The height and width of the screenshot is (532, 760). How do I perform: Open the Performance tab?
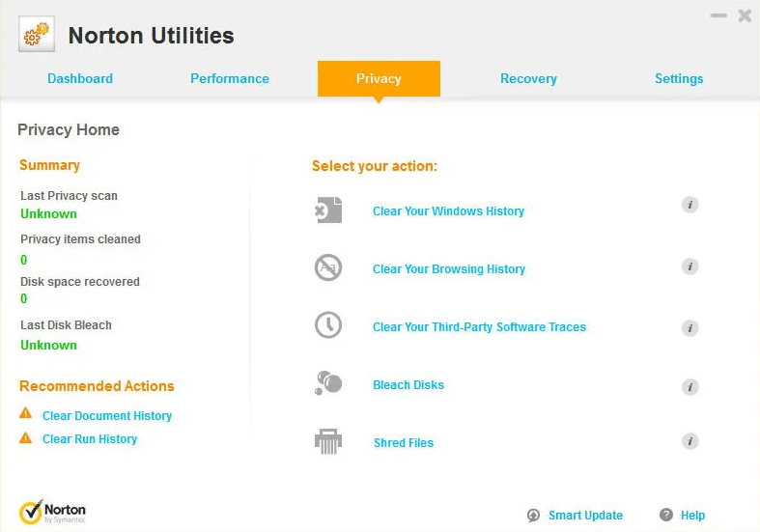pos(230,78)
